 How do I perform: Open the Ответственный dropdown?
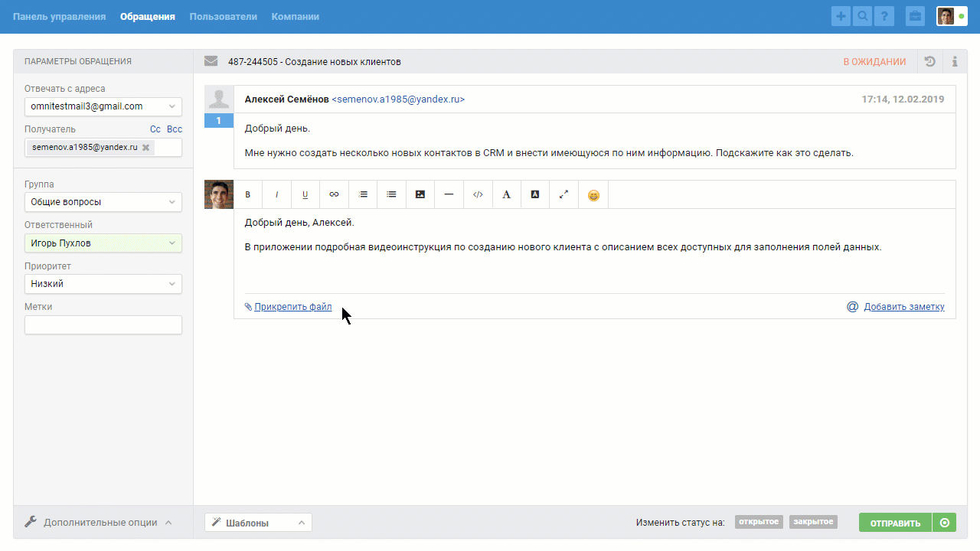[x=103, y=243]
